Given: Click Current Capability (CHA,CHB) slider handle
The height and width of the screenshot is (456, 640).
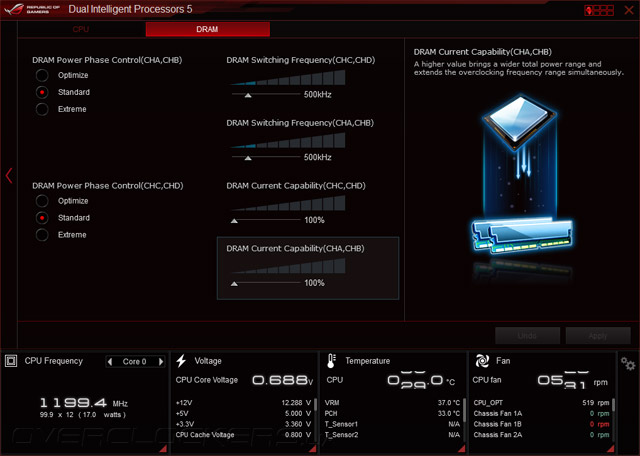Looking at the screenshot, I should tap(234, 284).
